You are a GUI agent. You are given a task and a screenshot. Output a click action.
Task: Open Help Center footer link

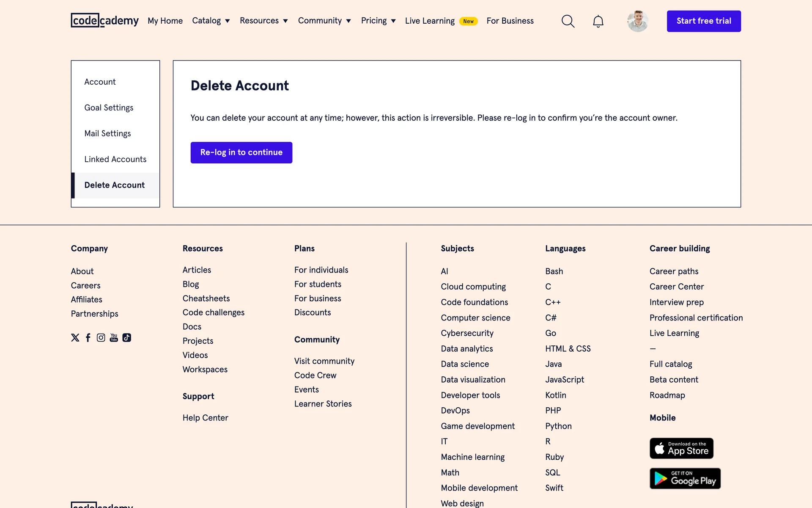205,418
